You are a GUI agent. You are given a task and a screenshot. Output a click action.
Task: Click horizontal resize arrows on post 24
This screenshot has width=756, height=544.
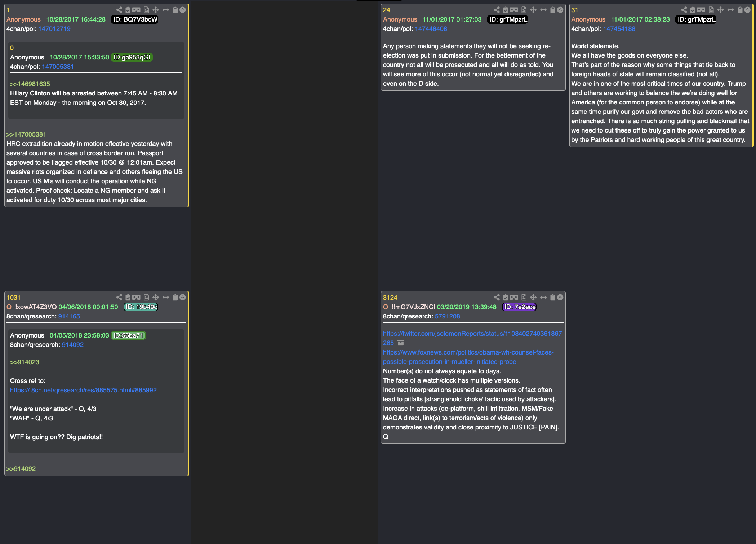(x=543, y=10)
